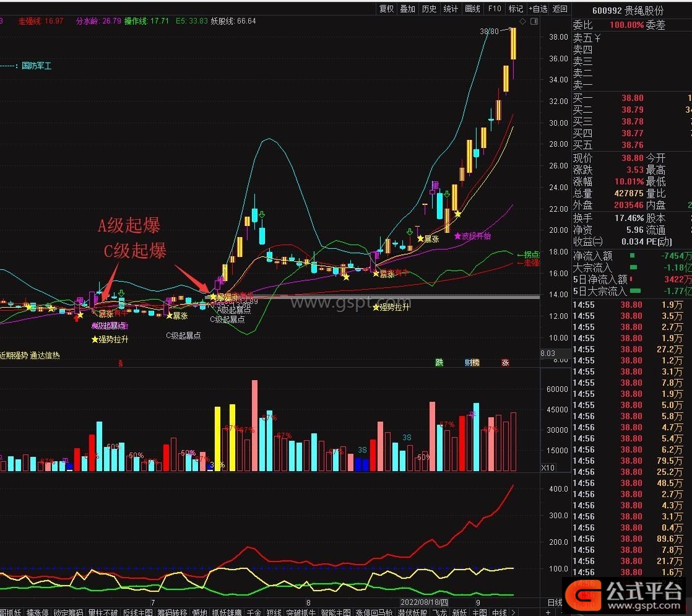This screenshot has height=616, width=692.
Task: Expand more indicator tabs with right arrow
Action: (513, 612)
